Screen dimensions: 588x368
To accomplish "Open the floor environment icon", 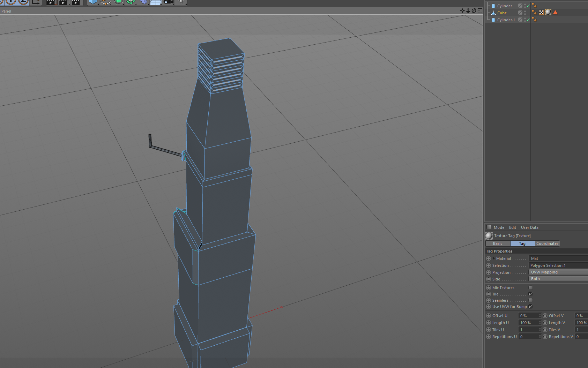I will [156, 2].
